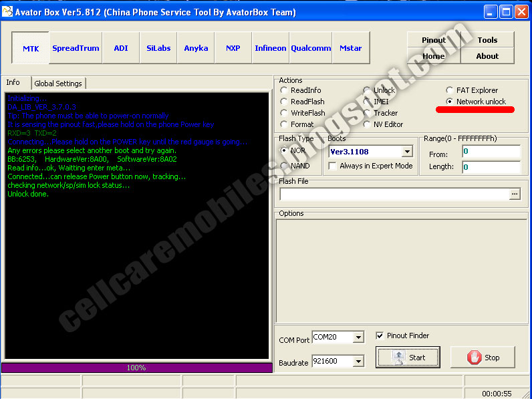This screenshot has height=399, width=532.
Task: Select the NV Editor radio button
Action: [367, 124]
